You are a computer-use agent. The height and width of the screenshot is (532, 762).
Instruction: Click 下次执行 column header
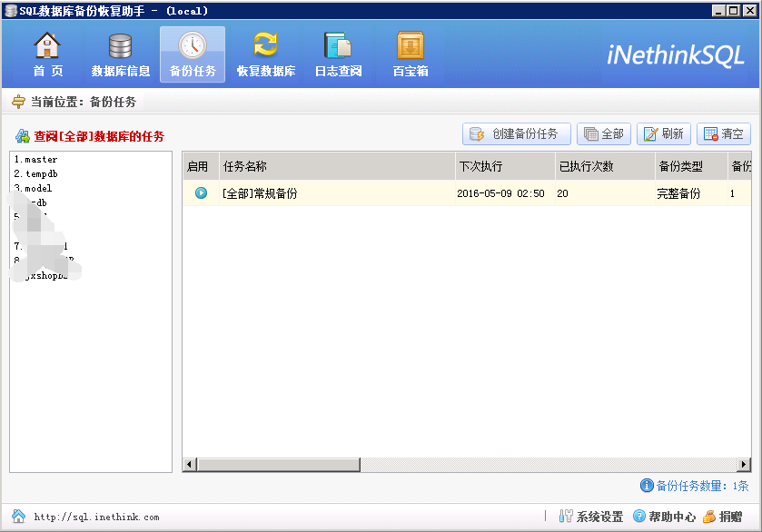pyautogui.click(x=505, y=166)
